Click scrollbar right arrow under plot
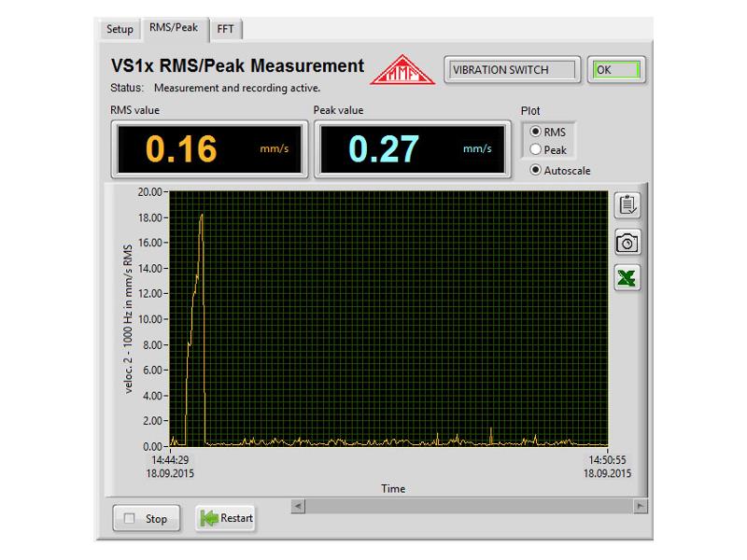 (x=641, y=506)
